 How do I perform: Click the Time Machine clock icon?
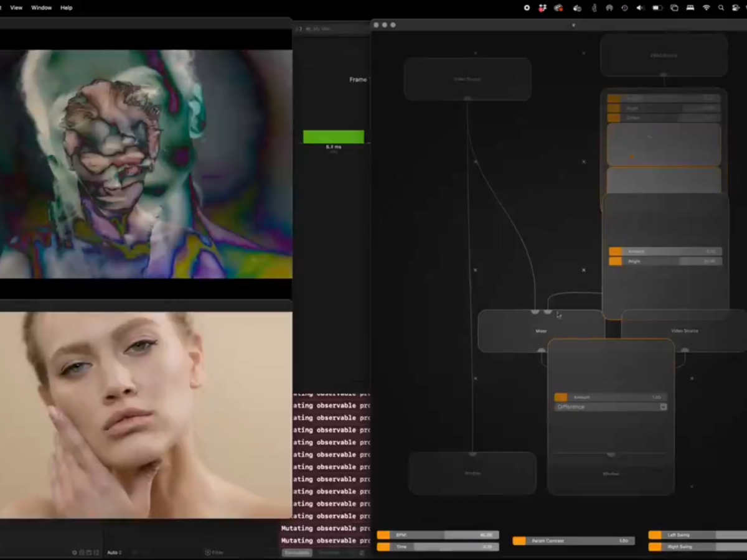624,8
